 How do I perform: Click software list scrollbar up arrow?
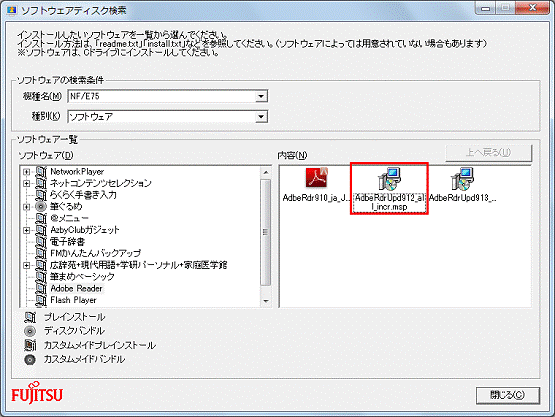[265, 172]
